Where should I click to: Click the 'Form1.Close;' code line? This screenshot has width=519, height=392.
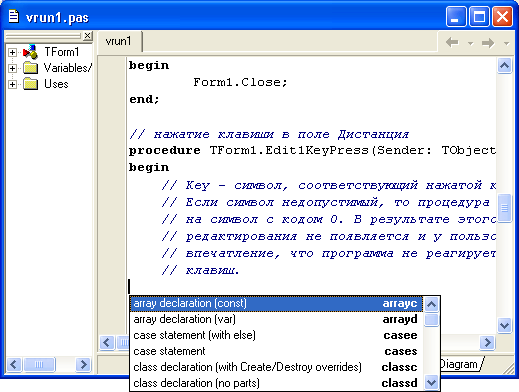click(240, 82)
